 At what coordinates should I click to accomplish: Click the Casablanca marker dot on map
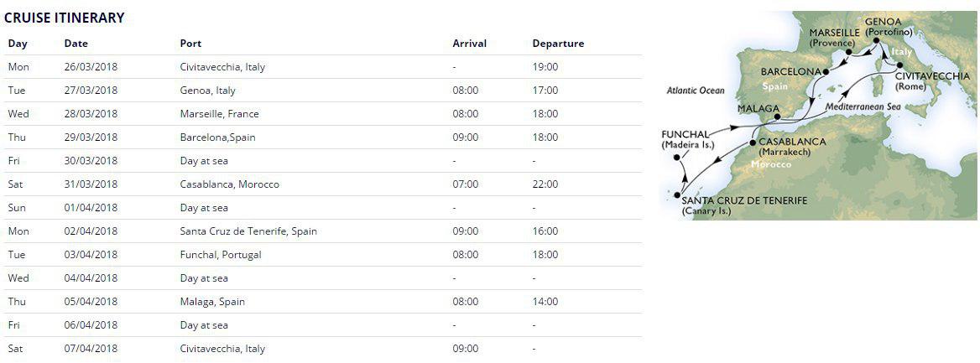pyautogui.click(x=753, y=142)
